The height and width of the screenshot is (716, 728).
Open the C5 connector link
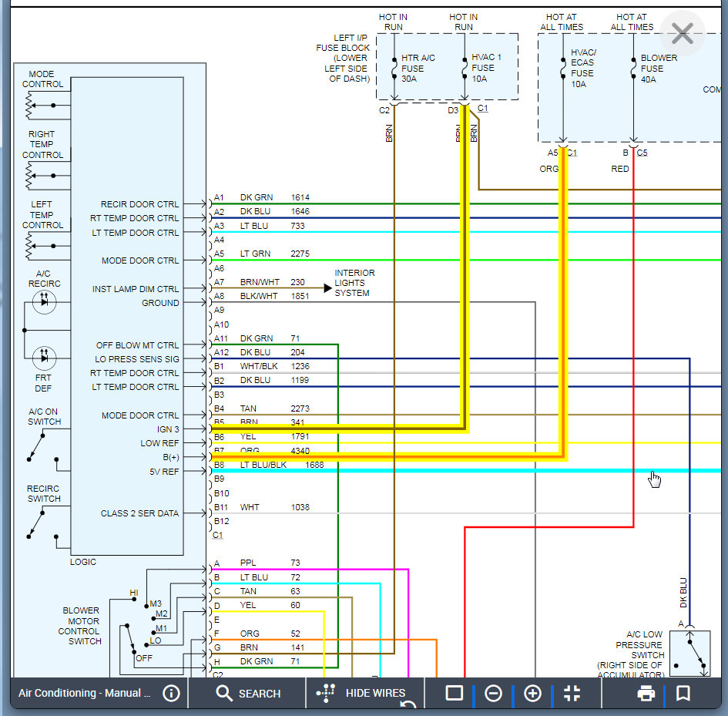pos(642,153)
